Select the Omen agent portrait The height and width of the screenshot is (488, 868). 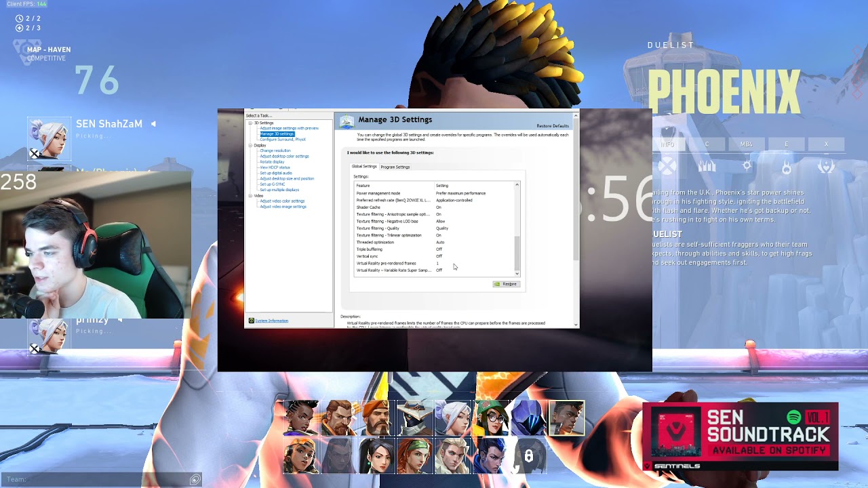(x=528, y=418)
